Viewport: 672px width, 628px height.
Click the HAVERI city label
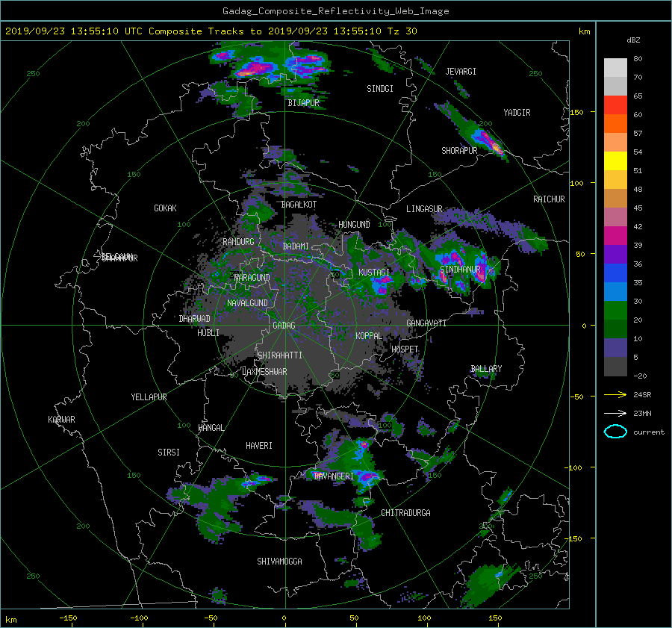[x=259, y=446]
